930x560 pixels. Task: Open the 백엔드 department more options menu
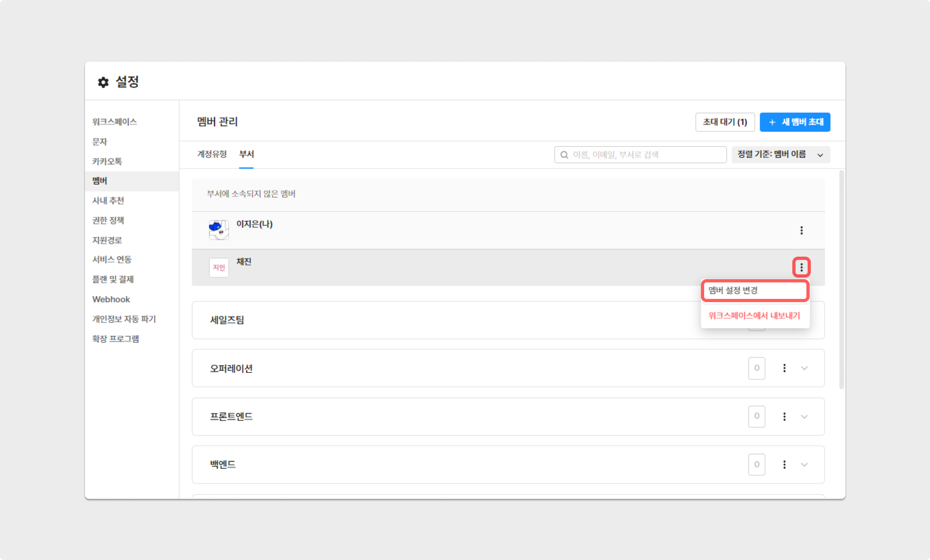784,465
